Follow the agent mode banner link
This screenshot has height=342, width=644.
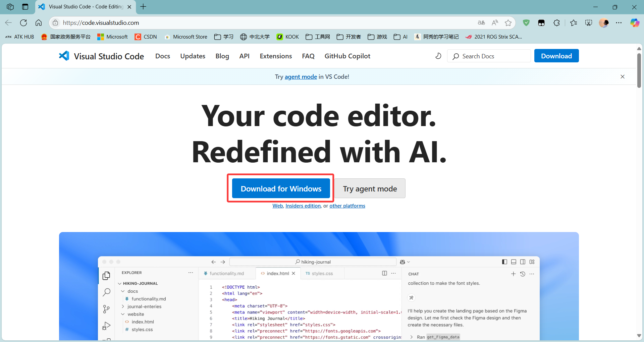tap(301, 77)
